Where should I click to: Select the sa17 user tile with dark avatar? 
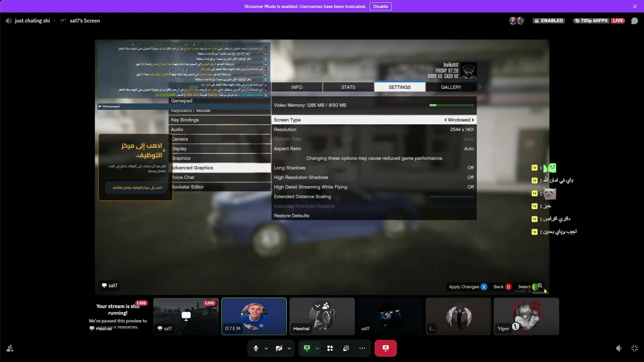click(x=390, y=316)
